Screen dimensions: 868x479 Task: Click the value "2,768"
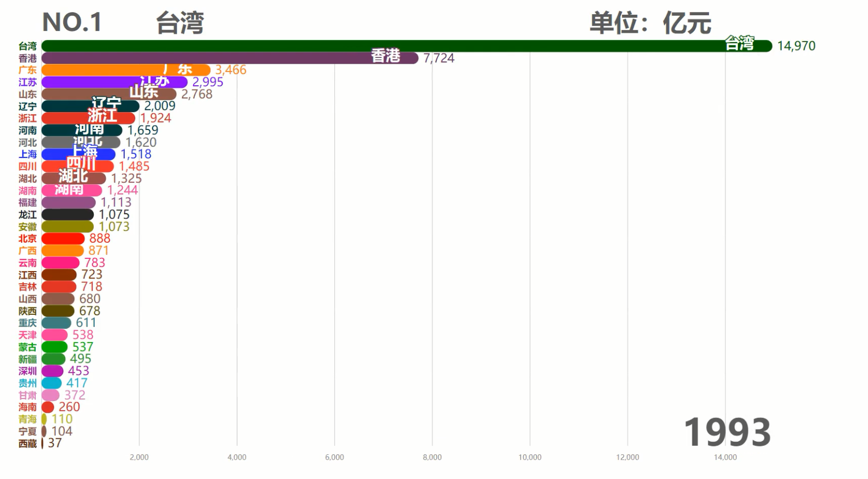coord(197,94)
